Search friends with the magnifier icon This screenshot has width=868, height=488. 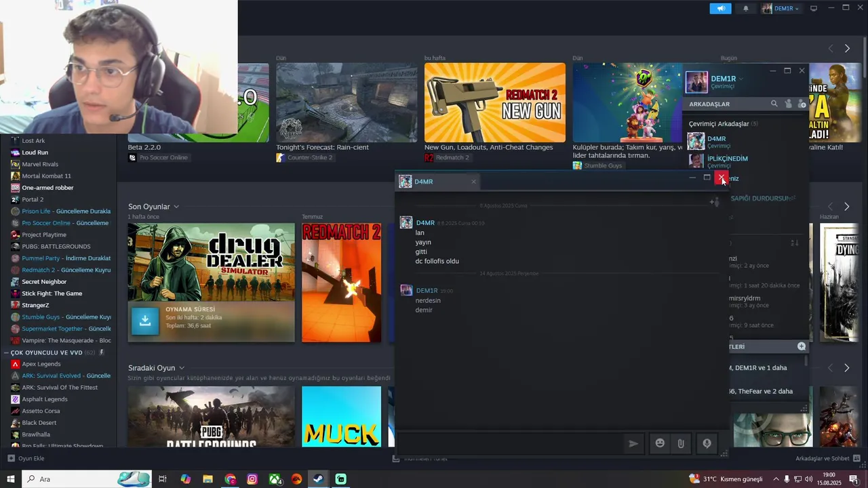coord(774,104)
